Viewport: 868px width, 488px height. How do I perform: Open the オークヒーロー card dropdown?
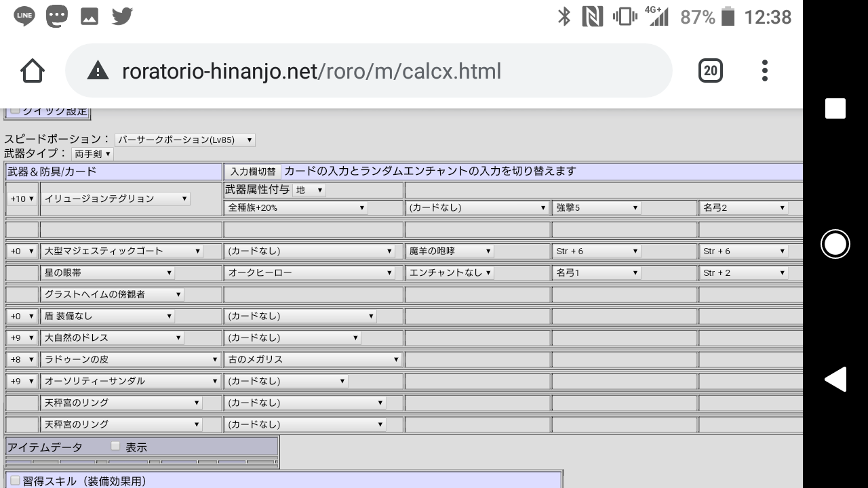click(x=309, y=272)
